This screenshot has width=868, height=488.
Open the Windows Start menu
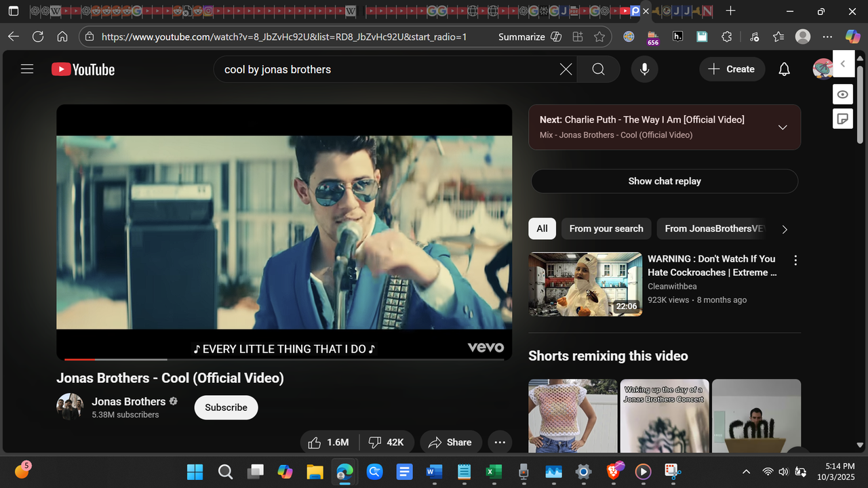[195, 471]
